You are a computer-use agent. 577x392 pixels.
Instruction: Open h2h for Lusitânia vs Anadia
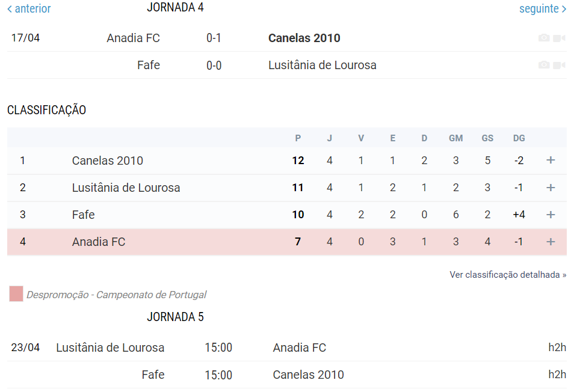click(x=557, y=348)
